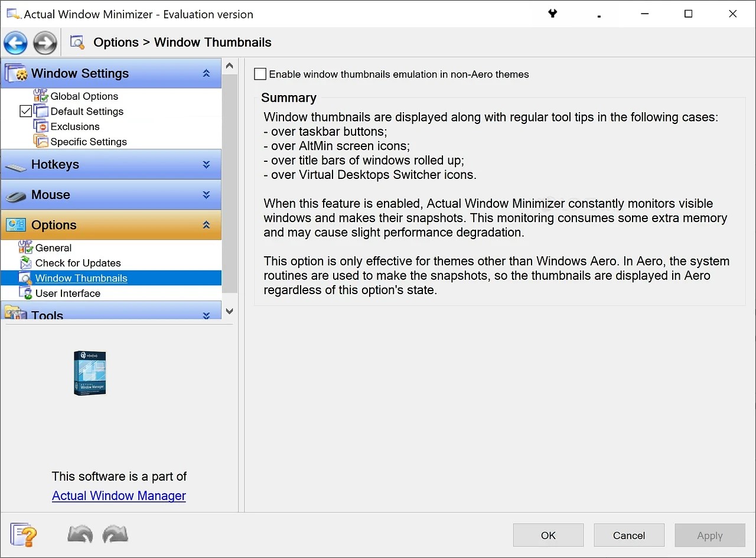Expand the Hotkeys section

point(206,164)
